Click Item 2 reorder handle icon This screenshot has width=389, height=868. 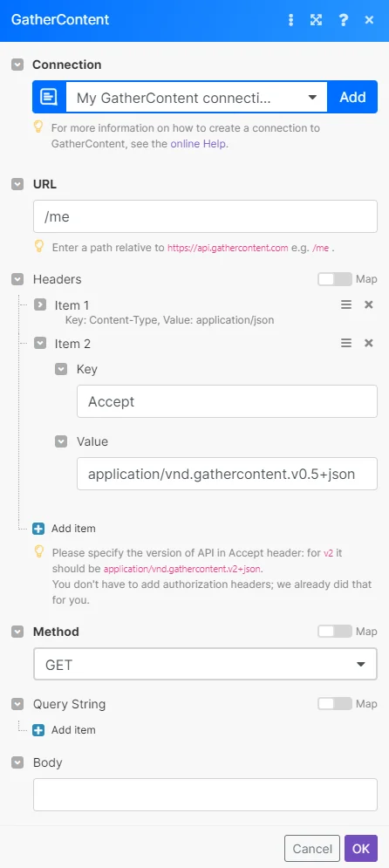point(346,343)
